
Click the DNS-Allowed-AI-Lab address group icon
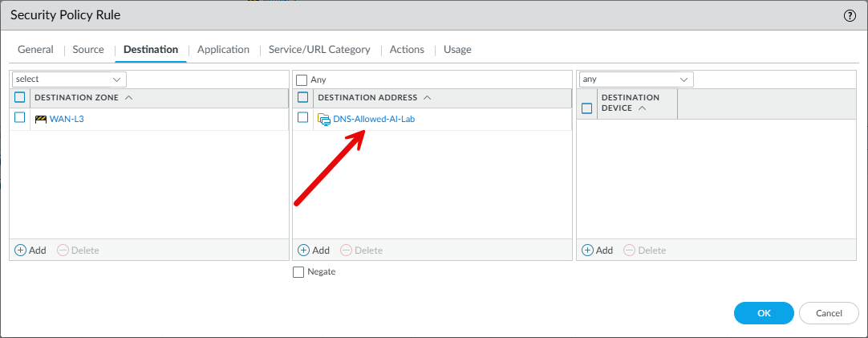point(324,119)
